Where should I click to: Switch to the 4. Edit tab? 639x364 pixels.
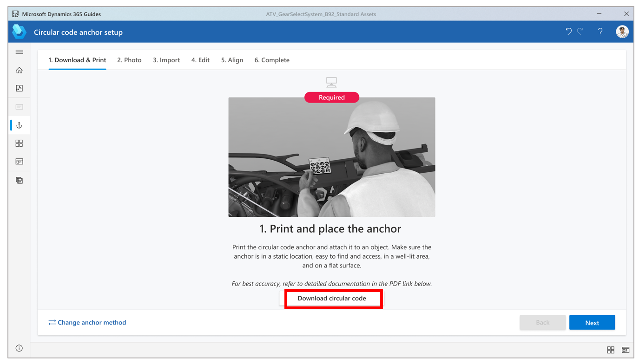200,60
